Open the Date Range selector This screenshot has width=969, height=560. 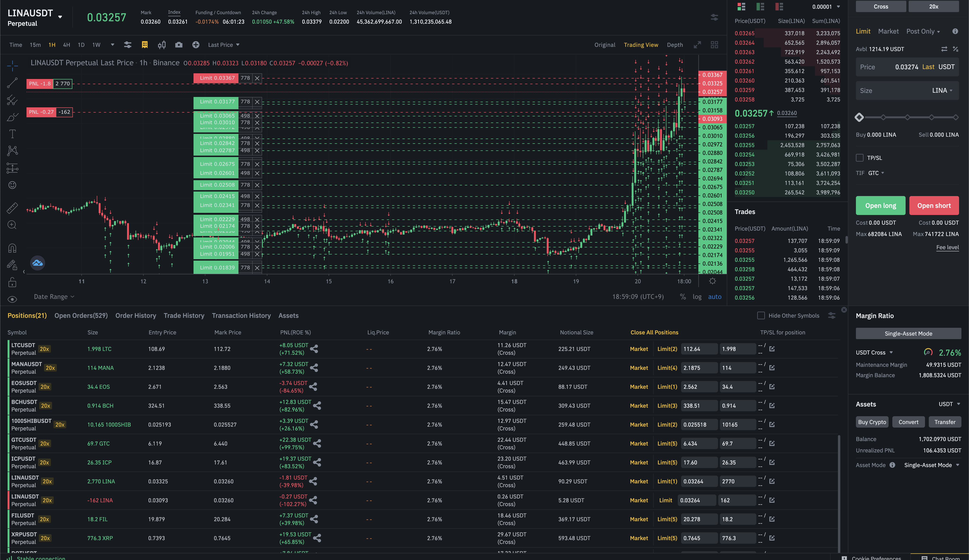point(54,297)
